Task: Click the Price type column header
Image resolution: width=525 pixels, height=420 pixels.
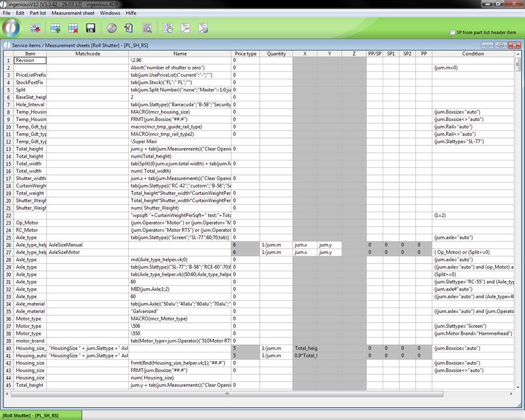Action: tap(245, 53)
